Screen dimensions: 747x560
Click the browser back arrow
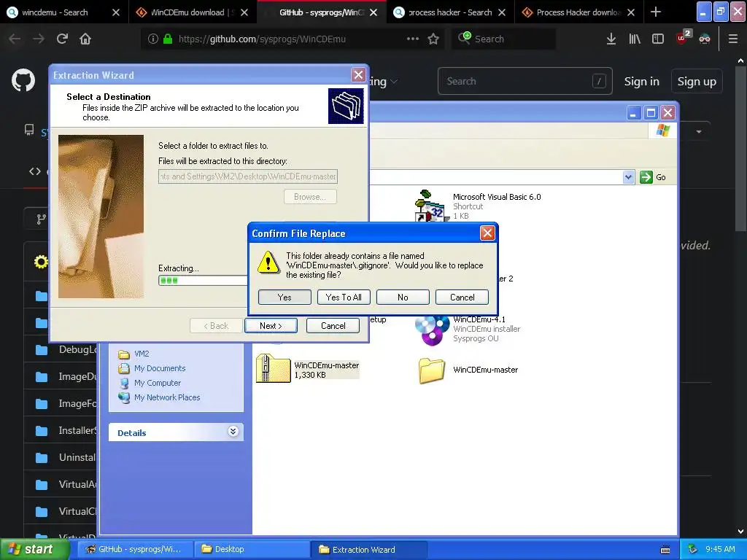[15, 39]
